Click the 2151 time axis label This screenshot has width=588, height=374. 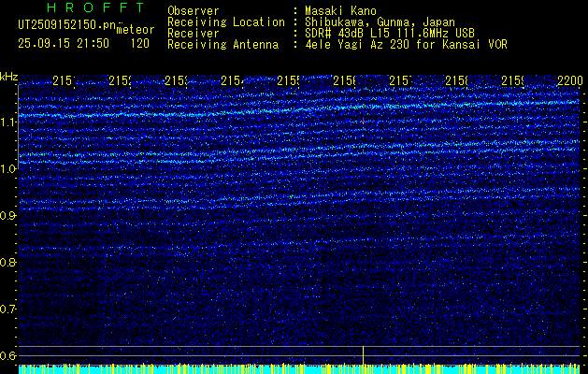tap(64, 80)
